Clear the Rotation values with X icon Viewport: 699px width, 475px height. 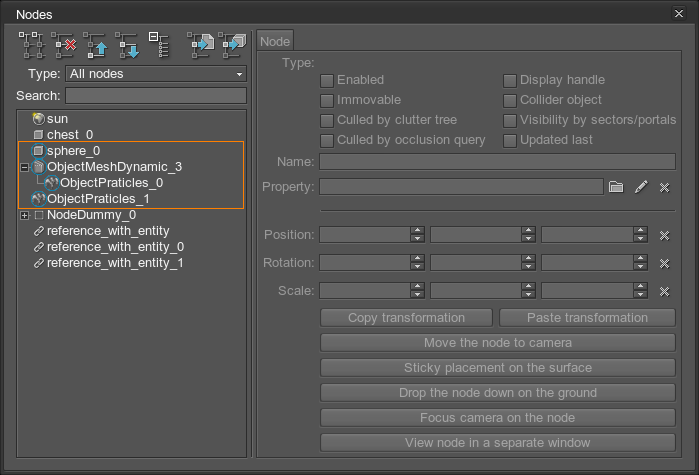664,263
